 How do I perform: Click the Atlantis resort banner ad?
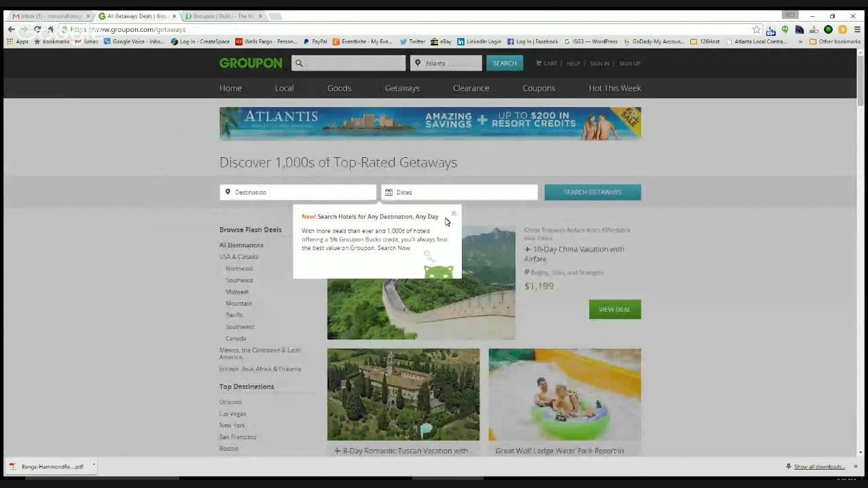point(430,123)
